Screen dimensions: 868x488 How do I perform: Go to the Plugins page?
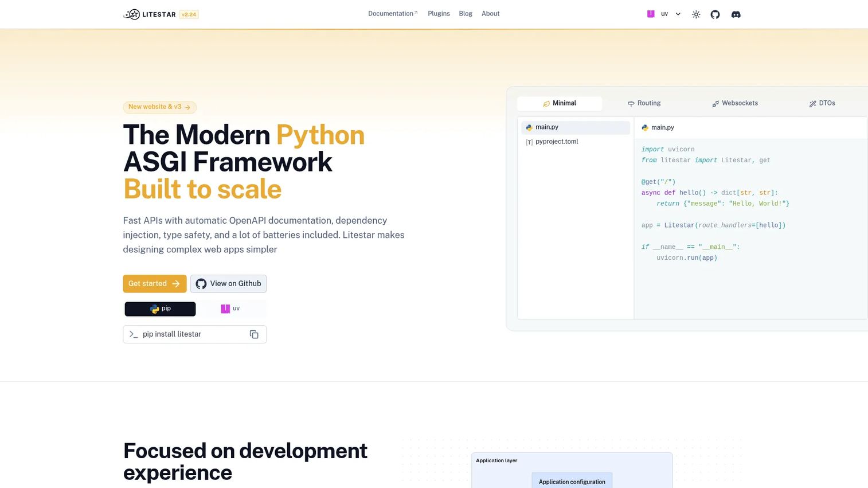click(x=439, y=14)
